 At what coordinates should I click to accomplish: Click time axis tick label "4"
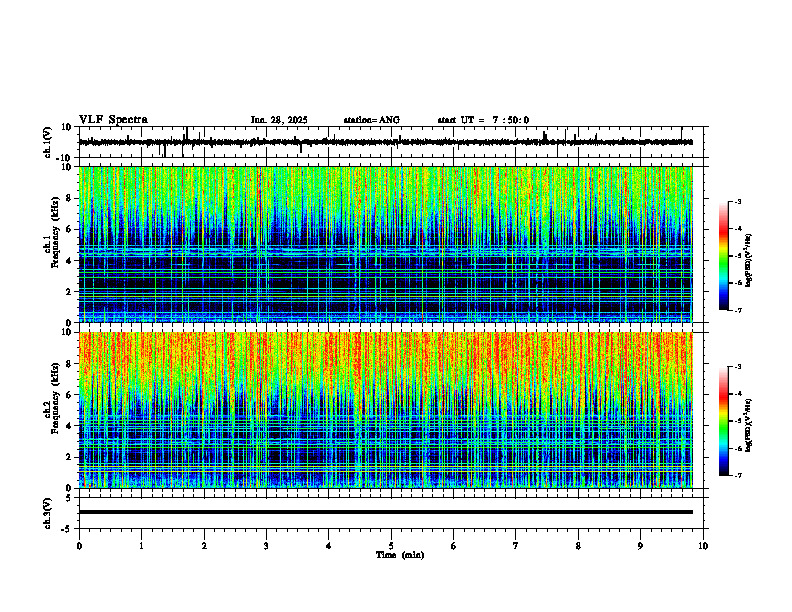tap(329, 546)
